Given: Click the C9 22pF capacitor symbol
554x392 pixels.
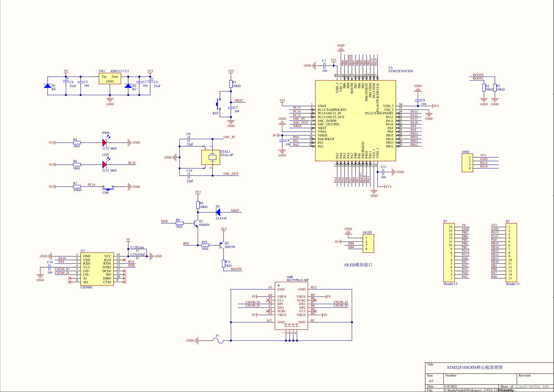Looking at the screenshot, I should (x=189, y=139).
